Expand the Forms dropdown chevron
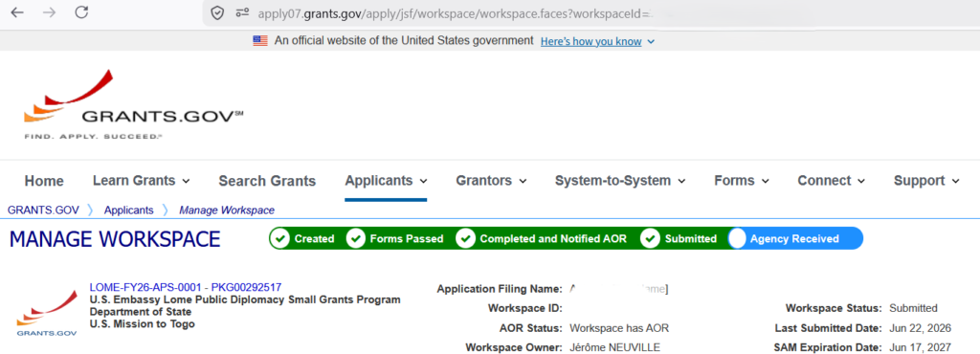This screenshot has height=354, width=980. 765,181
